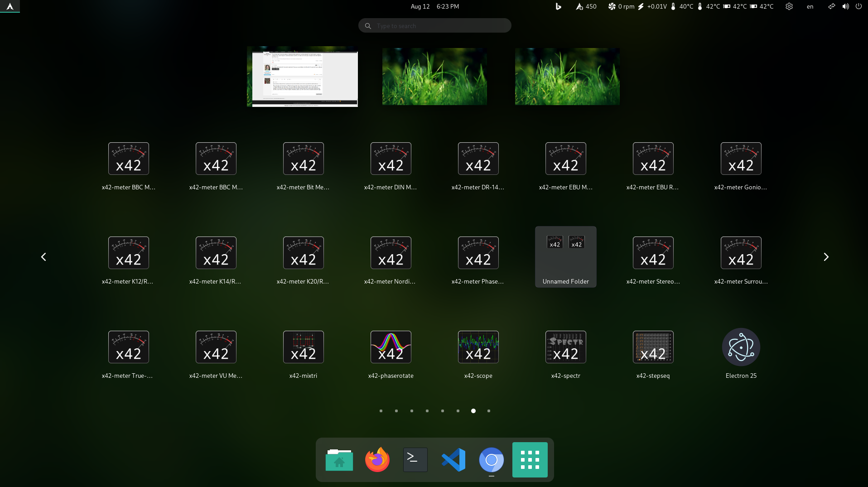Open x42-meter K12/RMS app
868x487 pixels.
[x=128, y=260]
